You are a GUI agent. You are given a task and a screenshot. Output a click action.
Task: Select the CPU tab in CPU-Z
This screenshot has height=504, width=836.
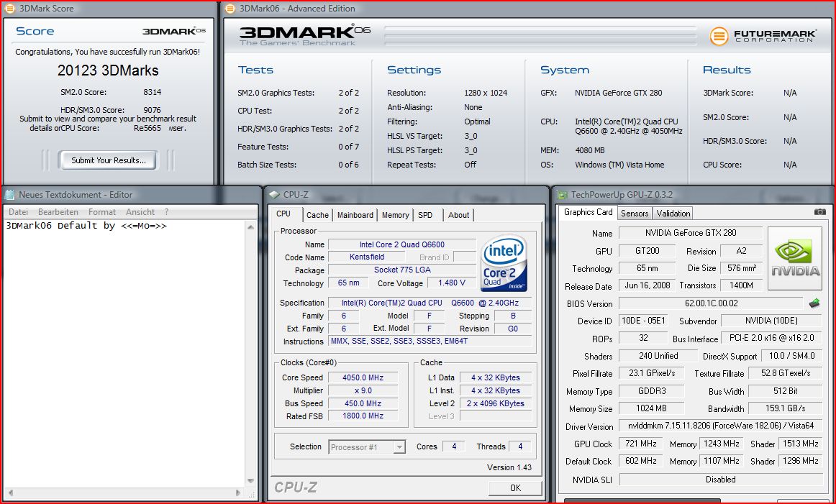tap(283, 214)
